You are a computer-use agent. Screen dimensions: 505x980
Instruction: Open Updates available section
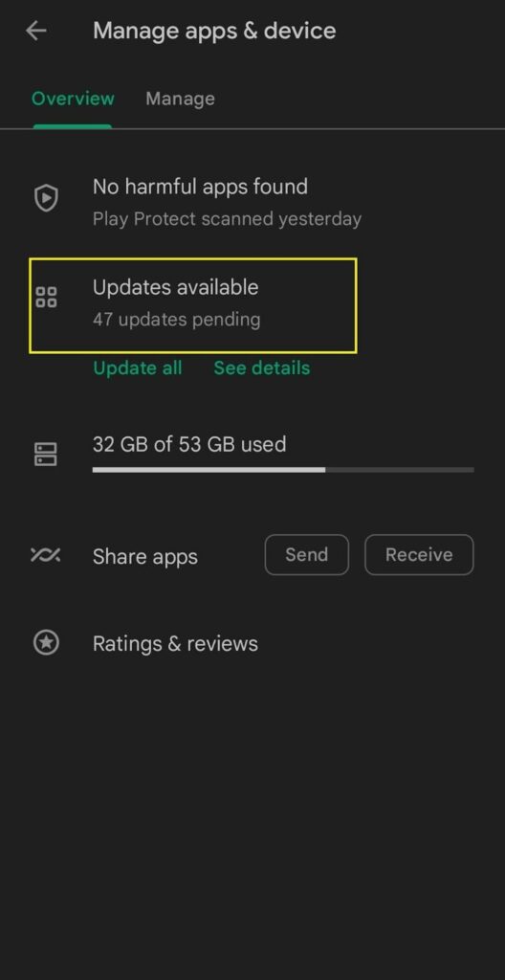[x=192, y=305]
